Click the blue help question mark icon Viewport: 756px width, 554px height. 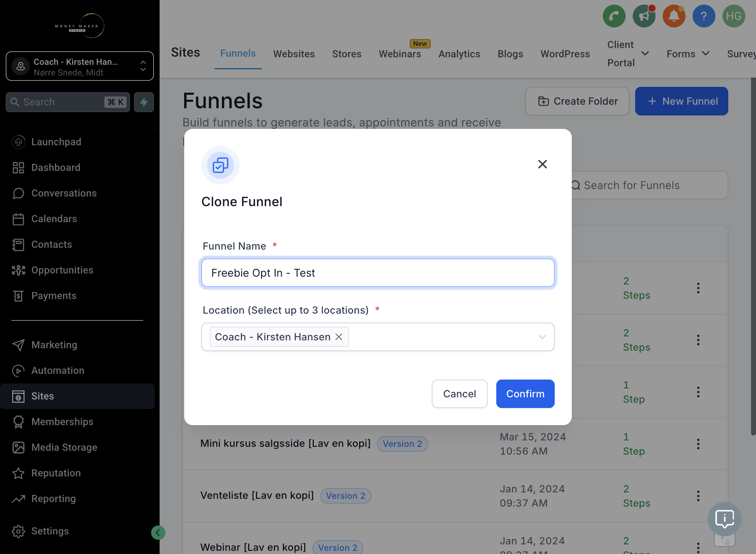click(704, 16)
